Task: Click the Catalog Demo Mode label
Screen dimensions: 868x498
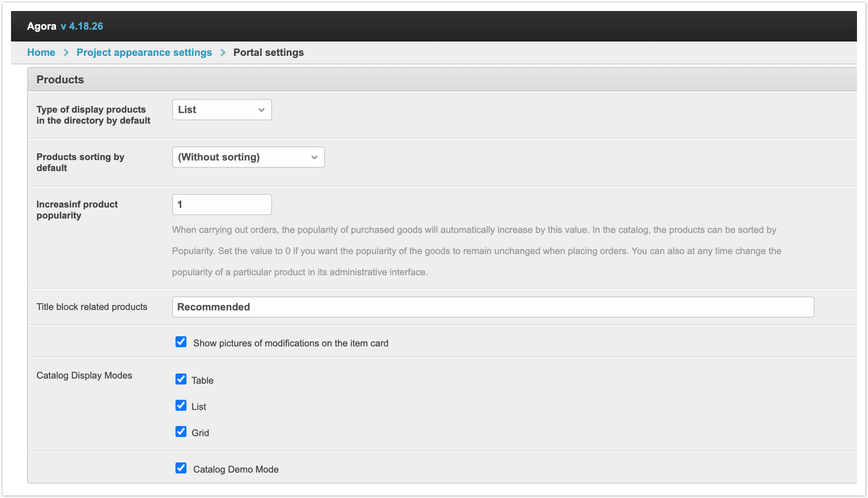Action: coord(236,469)
